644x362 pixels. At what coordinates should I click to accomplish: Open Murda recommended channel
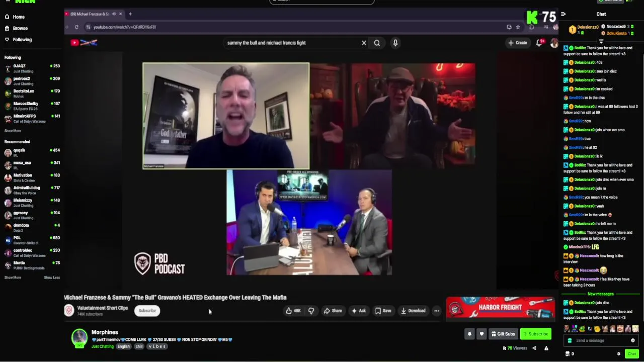32,265
